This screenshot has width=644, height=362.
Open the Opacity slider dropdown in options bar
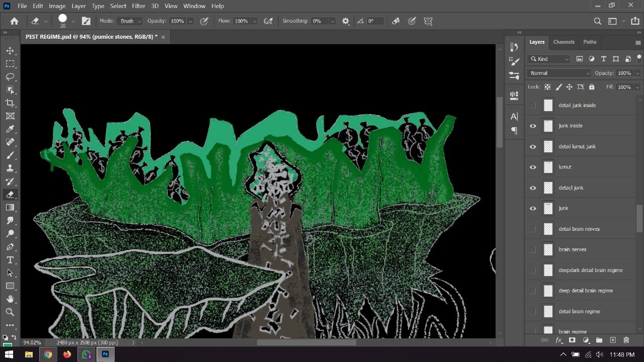click(190, 21)
